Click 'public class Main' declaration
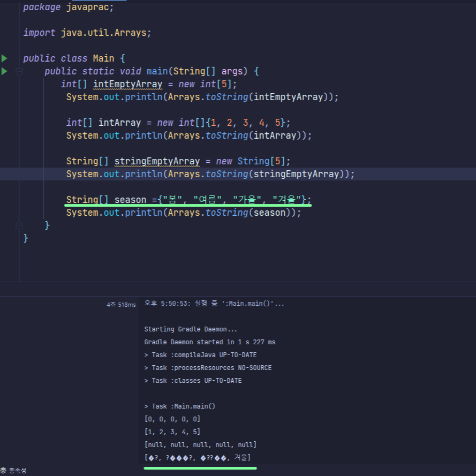Viewport: 476px width, 476px height. (x=74, y=58)
